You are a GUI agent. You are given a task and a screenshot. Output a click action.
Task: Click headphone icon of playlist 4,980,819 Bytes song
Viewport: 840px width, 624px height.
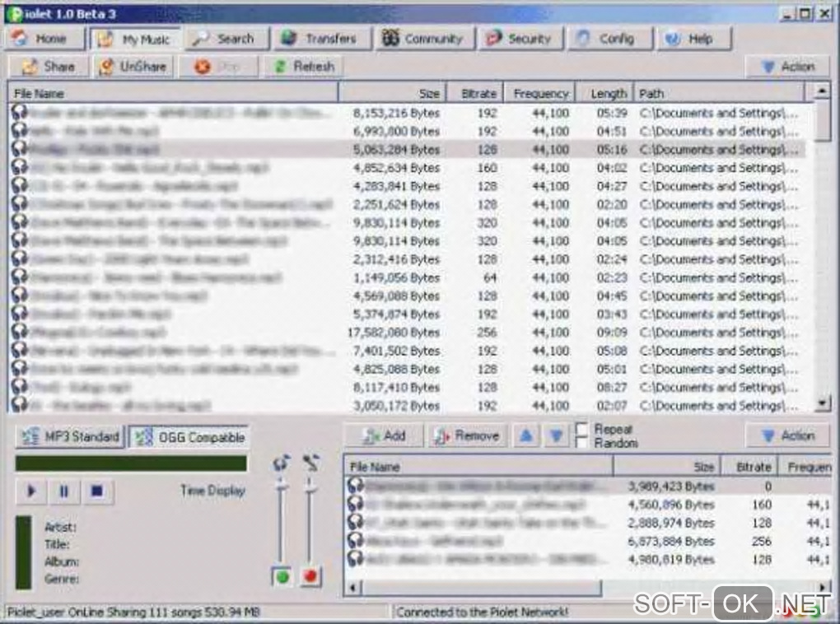(355, 559)
